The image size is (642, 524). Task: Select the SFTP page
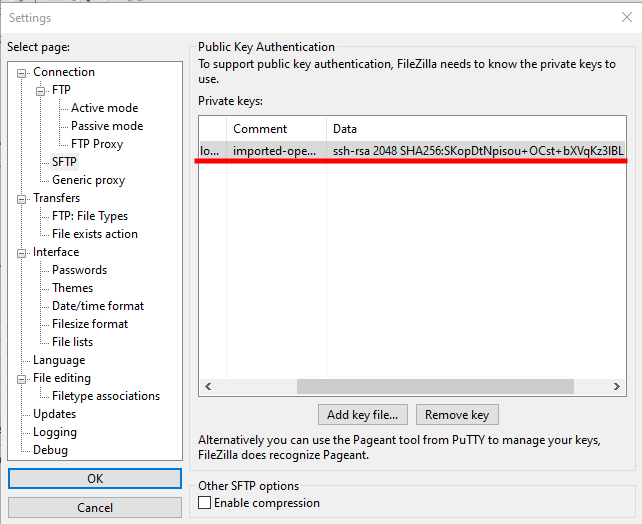64,162
